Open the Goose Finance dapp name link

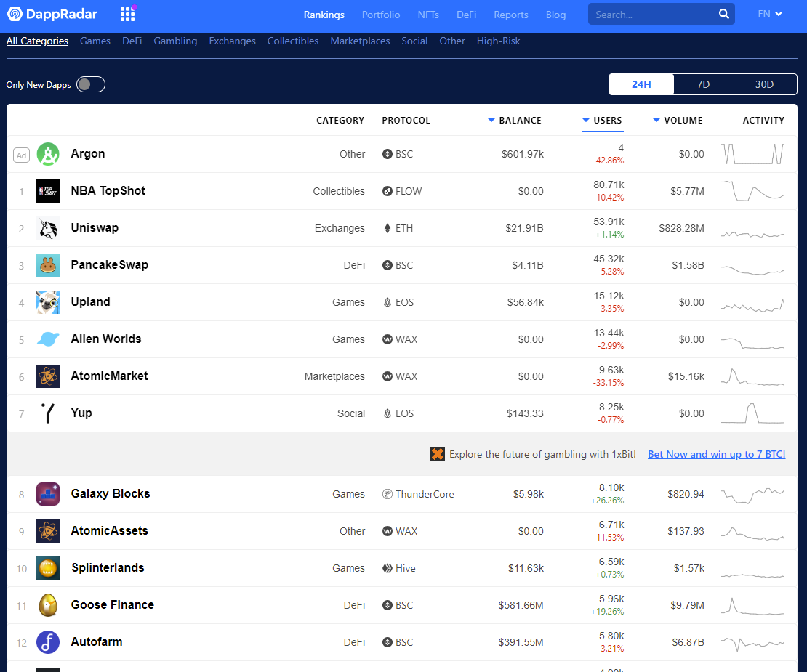tap(113, 604)
